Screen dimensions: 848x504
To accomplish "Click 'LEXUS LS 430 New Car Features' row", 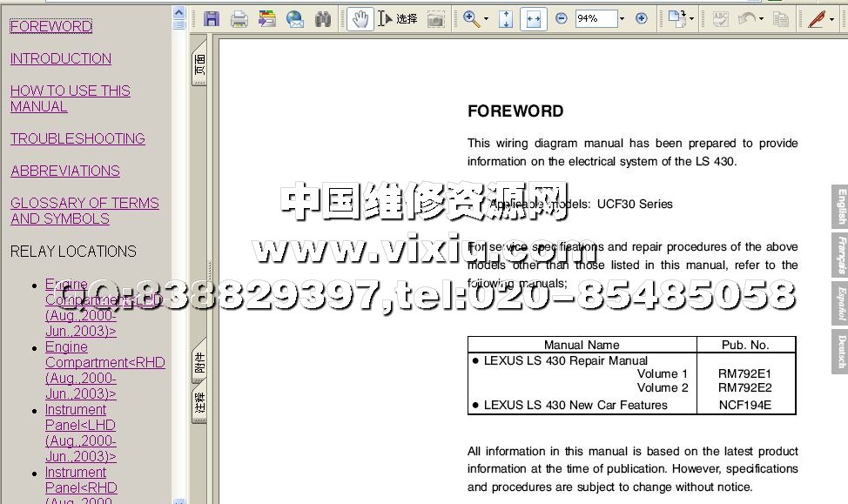I will tap(575, 405).
